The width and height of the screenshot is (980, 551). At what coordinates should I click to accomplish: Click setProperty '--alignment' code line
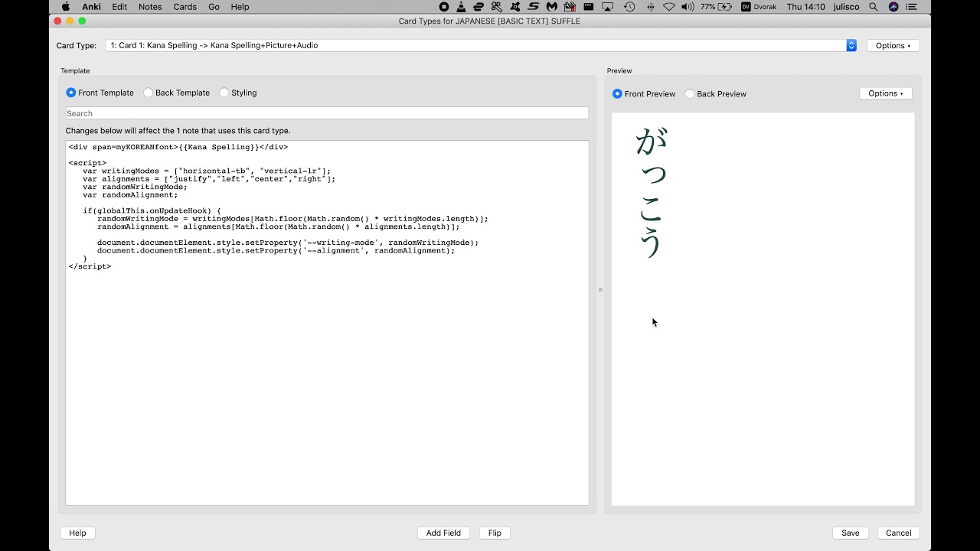276,250
